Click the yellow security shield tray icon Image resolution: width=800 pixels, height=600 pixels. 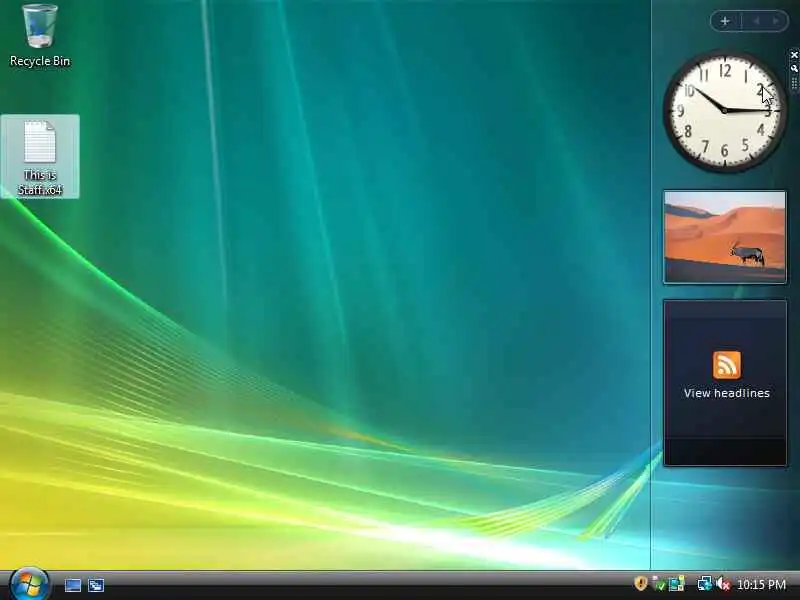pos(641,583)
